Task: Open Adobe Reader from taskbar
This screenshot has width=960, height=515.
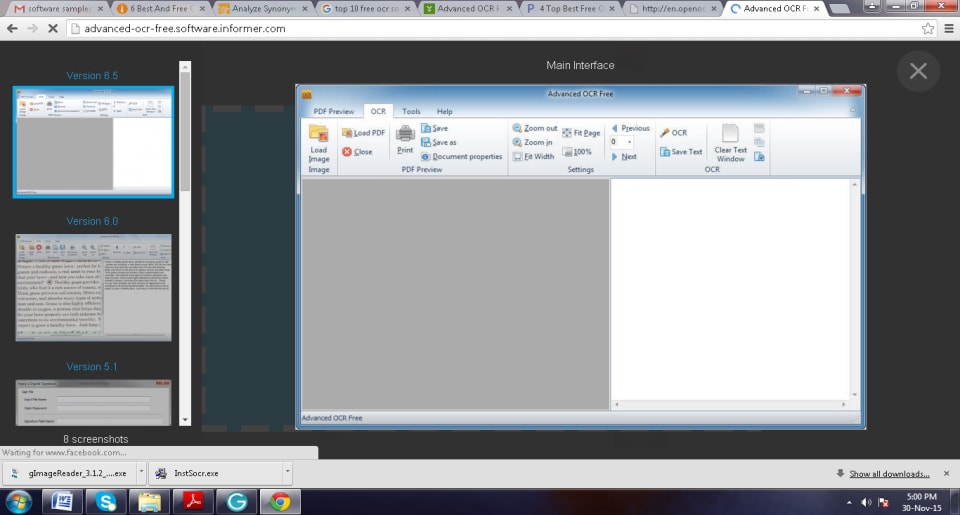Action: (193, 502)
